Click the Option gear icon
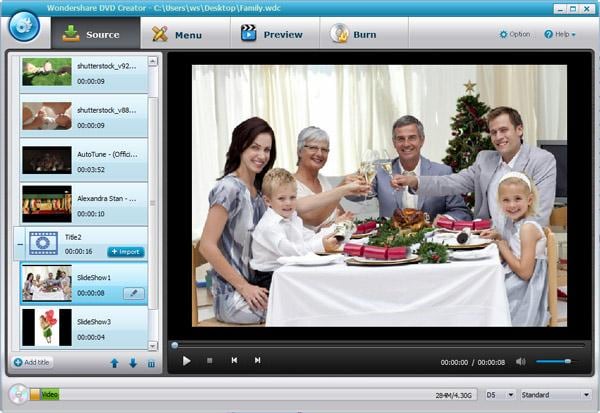Image resolution: width=600 pixels, height=413 pixels. coord(504,34)
